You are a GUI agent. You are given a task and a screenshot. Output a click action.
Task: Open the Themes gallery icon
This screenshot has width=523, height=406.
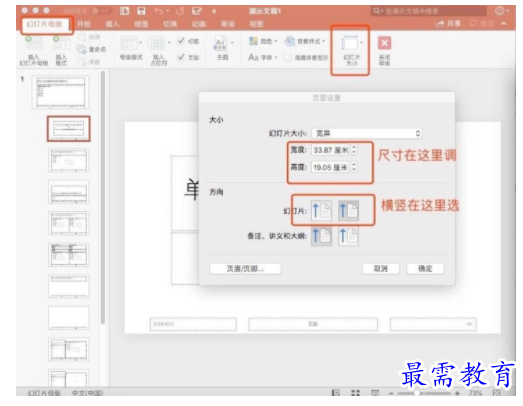click(220, 44)
